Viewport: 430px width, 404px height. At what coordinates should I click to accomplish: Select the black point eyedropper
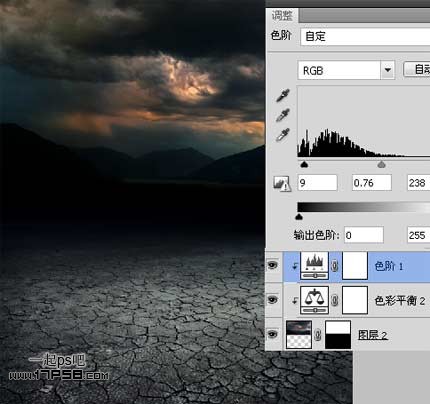[283, 96]
